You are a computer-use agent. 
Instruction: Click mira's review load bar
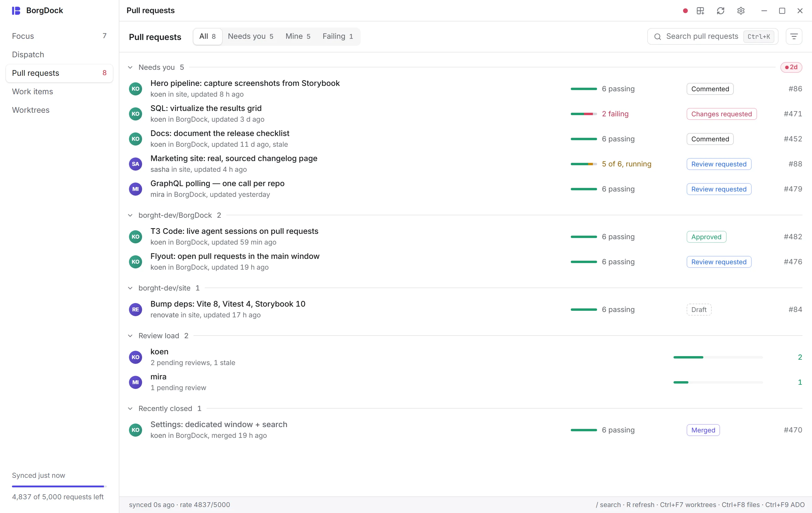point(718,382)
